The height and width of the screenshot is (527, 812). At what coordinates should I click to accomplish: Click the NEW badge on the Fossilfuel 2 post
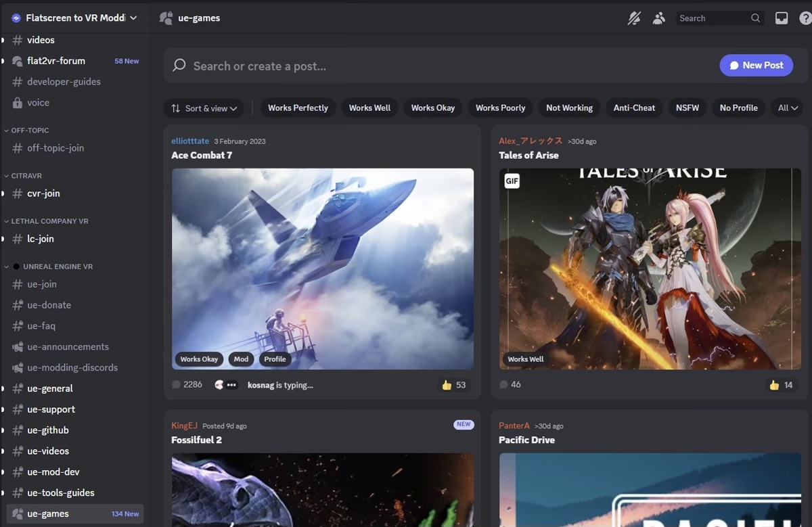coord(464,425)
